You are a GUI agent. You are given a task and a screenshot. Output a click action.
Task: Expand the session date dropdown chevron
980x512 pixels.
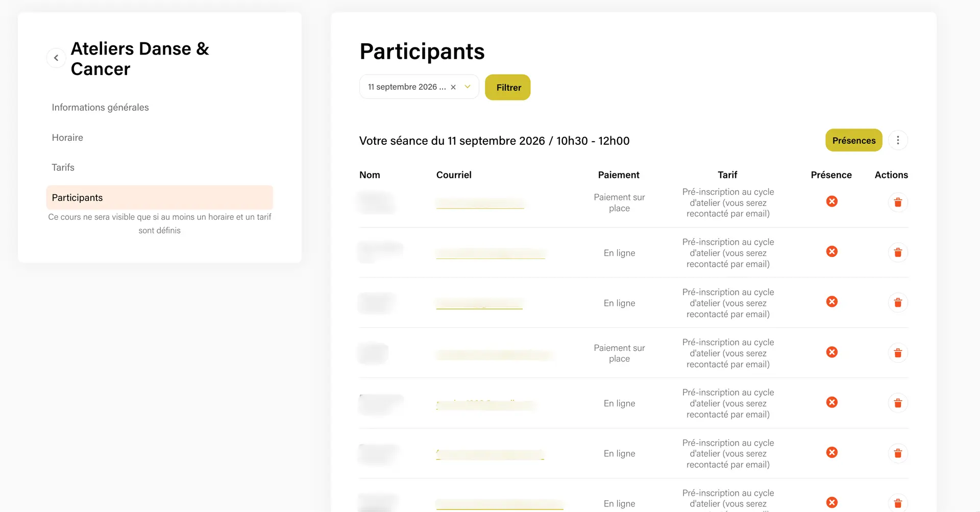click(x=468, y=87)
